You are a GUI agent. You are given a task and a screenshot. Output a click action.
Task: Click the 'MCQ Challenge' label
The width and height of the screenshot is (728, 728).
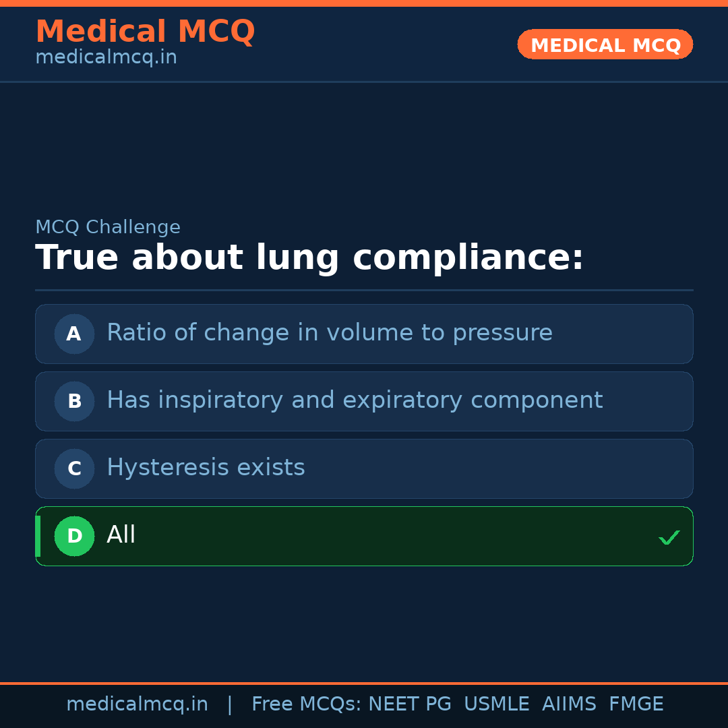pyautogui.click(x=108, y=228)
